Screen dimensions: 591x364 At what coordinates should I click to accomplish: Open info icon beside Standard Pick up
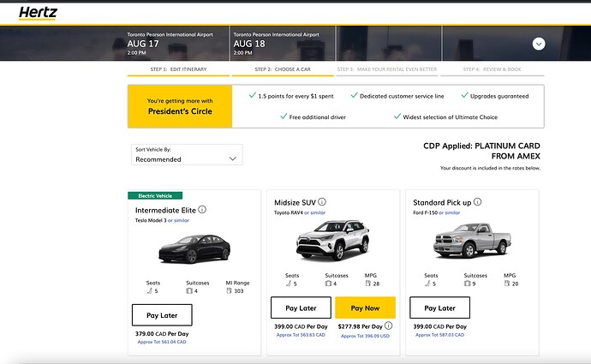pyautogui.click(x=477, y=202)
